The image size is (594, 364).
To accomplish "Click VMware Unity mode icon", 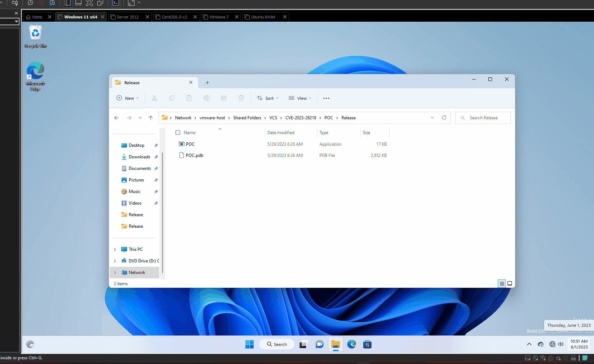I will (100, 3).
